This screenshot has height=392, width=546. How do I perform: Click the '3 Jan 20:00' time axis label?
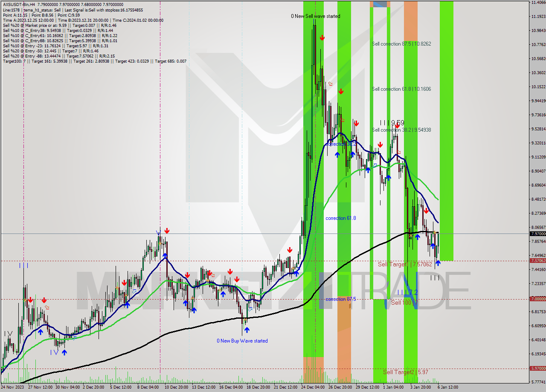click(x=421, y=387)
